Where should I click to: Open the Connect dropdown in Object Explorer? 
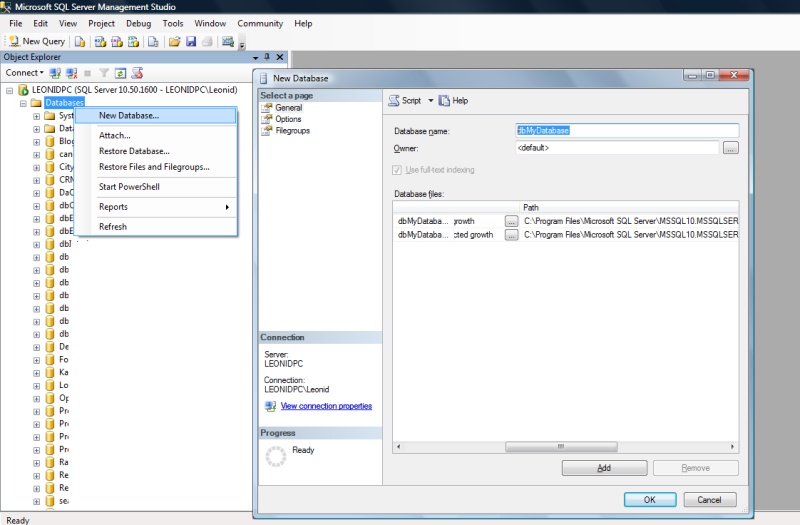(x=24, y=73)
